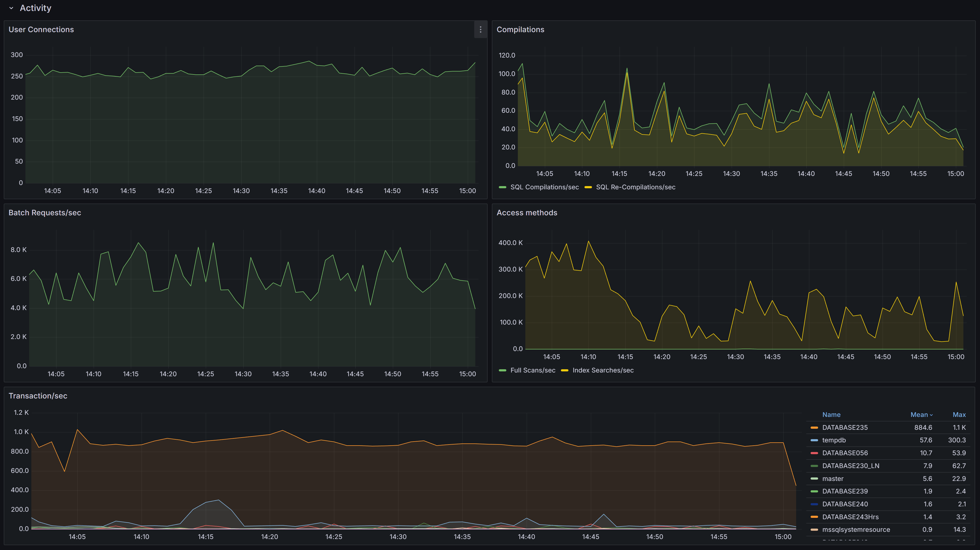Click the DATABASE235 orange color swatch
The height and width of the screenshot is (550, 980).
pos(814,427)
